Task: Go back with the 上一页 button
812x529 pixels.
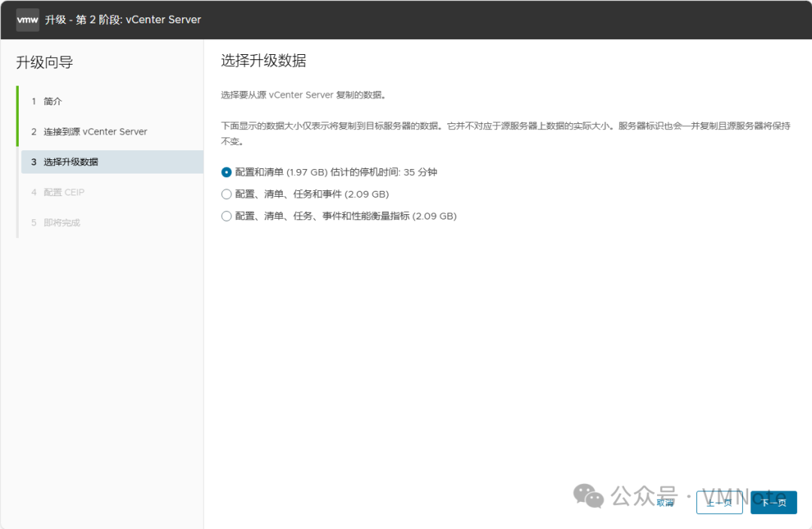Action: (720, 503)
